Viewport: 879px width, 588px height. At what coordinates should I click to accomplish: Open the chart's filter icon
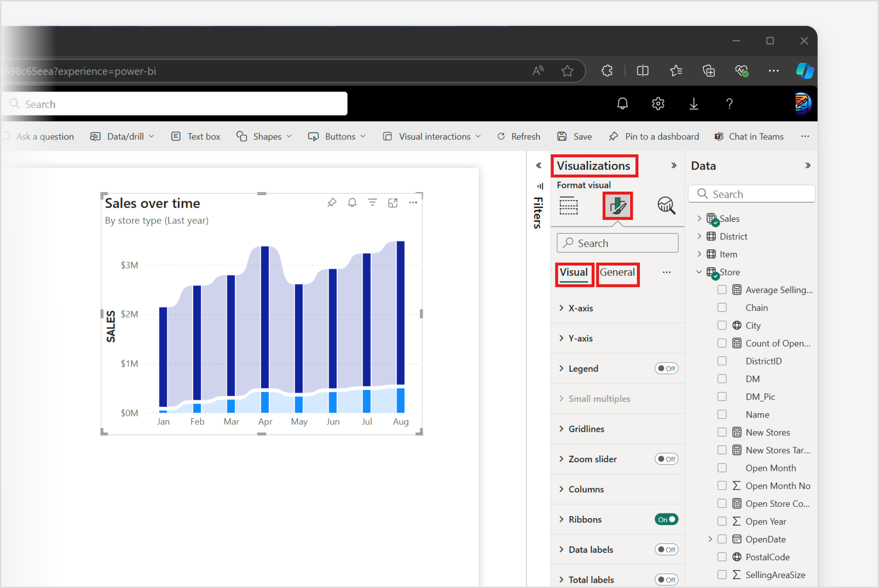tap(372, 203)
